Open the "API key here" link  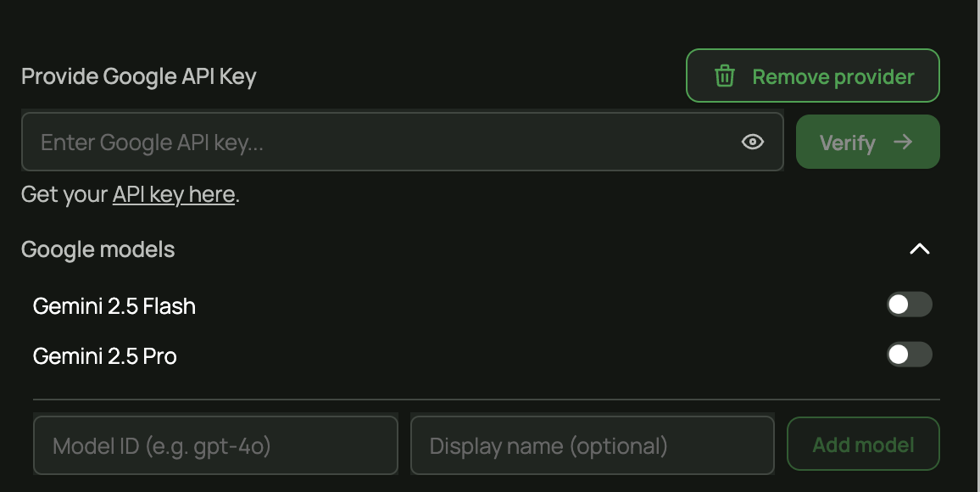pyautogui.click(x=174, y=194)
